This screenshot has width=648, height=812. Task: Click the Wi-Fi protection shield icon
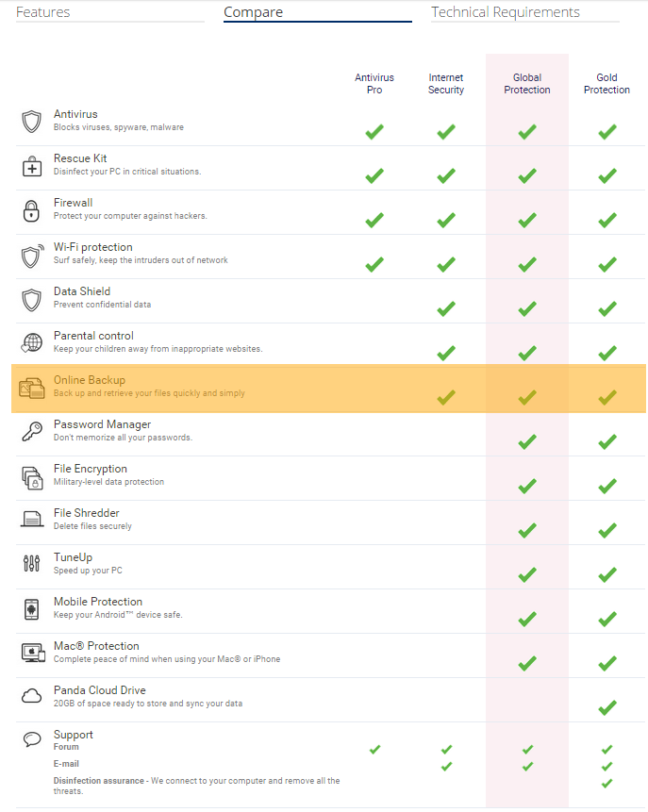[x=32, y=256]
